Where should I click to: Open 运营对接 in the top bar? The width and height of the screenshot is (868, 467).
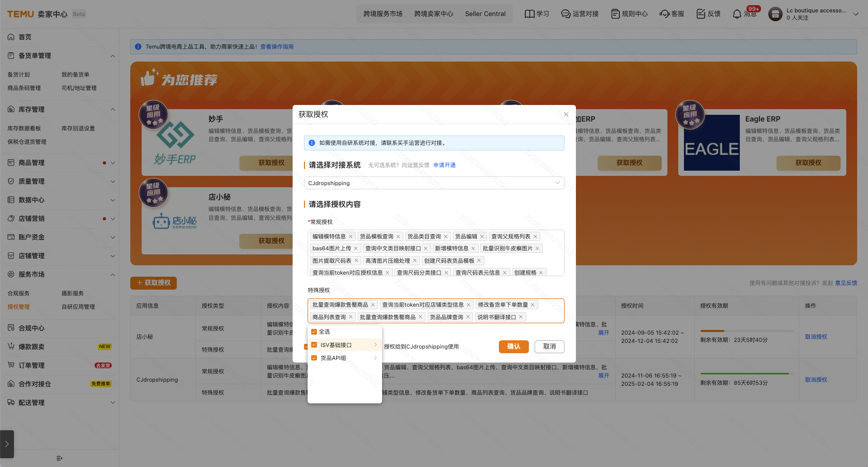tap(580, 14)
